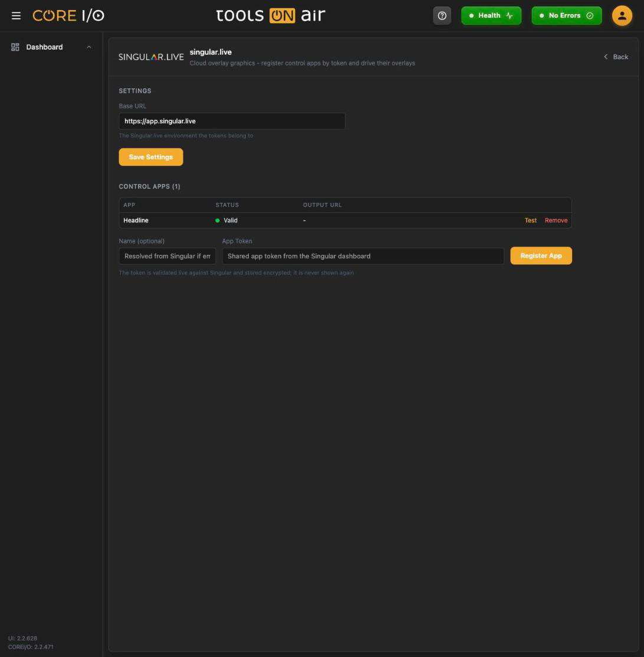The height and width of the screenshot is (657, 644).
Task: Click the singular.live page title
Action: [x=211, y=52]
